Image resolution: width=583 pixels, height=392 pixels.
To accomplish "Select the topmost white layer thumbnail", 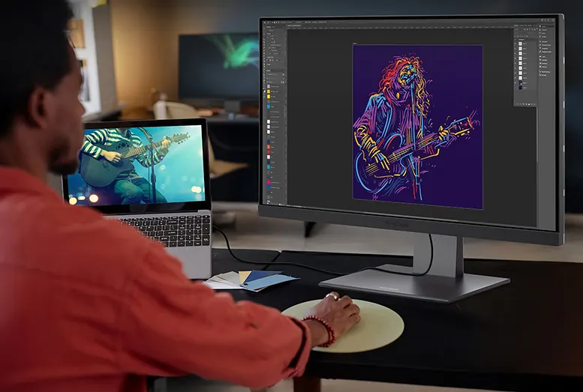I will click(x=521, y=45).
